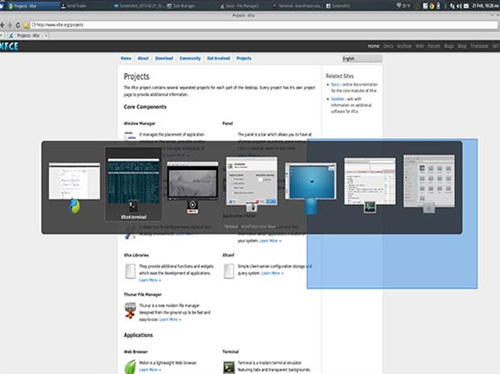Click the Docs link in top bar
Image resolution: width=500 pixels, height=374 pixels.
pos(388,46)
